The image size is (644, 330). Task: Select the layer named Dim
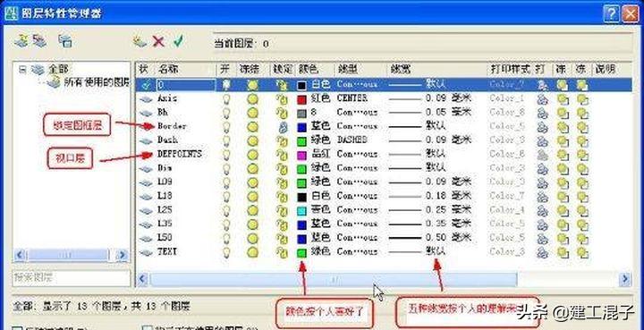[x=165, y=168]
